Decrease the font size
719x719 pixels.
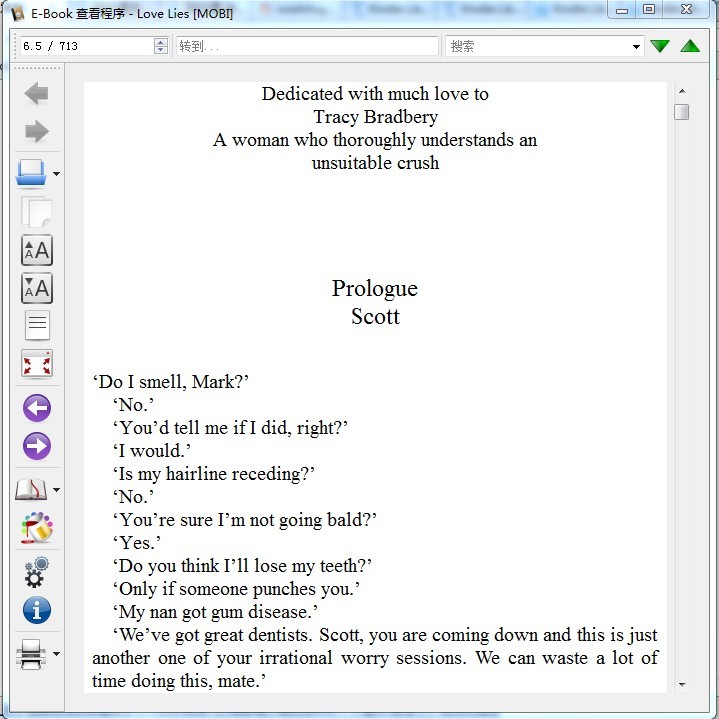click(x=36, y=289)
